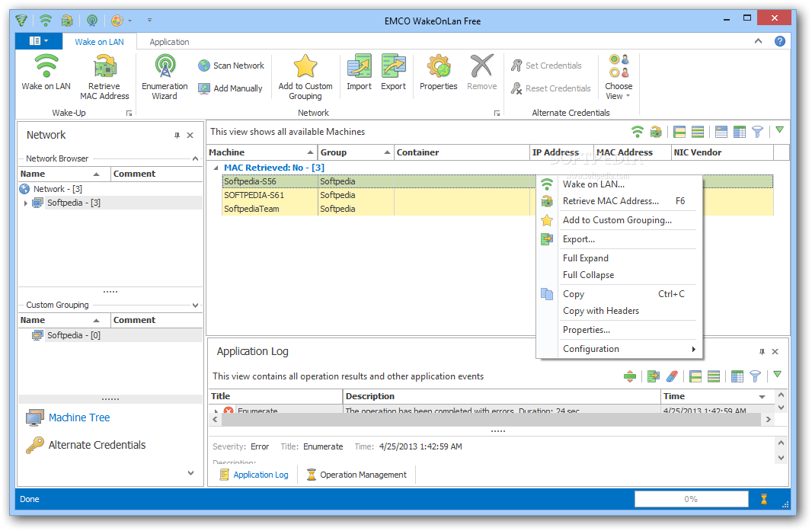Open the application menu button

point(39,41)
